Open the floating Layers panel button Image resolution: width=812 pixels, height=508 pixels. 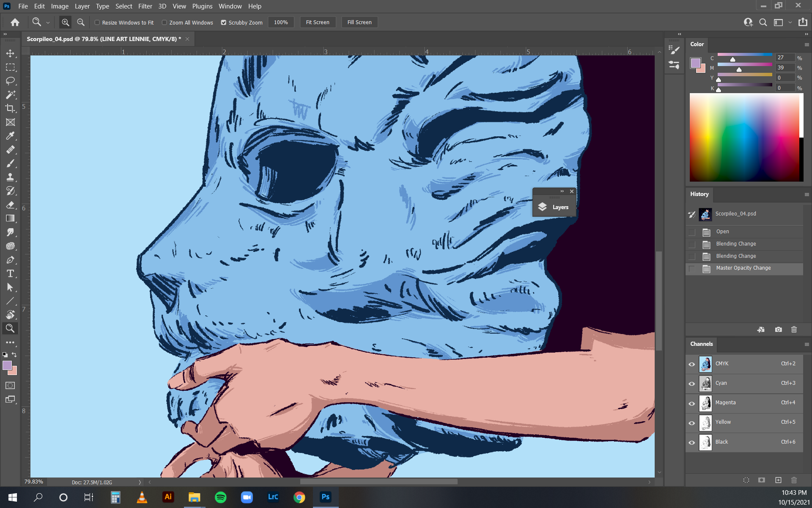(554, 207)
